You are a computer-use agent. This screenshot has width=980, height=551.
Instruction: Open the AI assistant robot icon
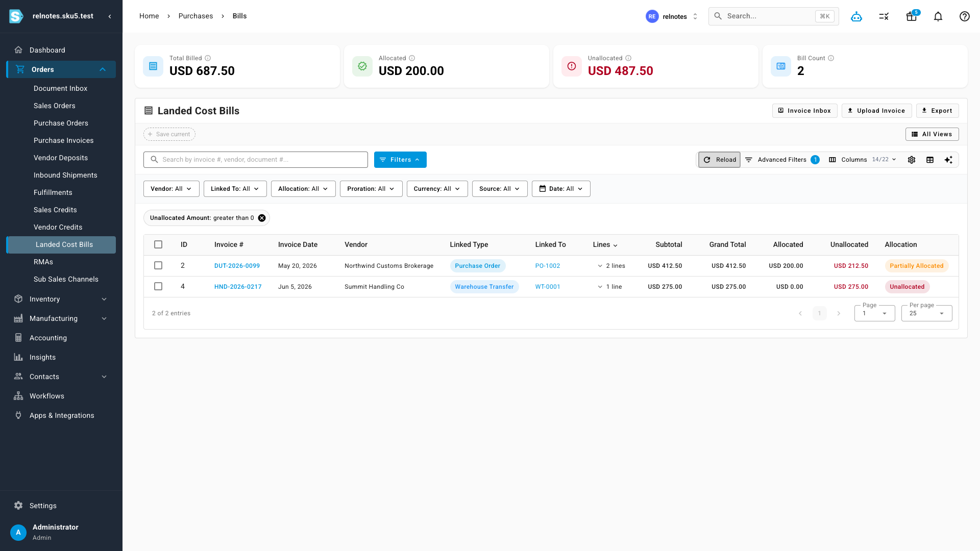856,16
